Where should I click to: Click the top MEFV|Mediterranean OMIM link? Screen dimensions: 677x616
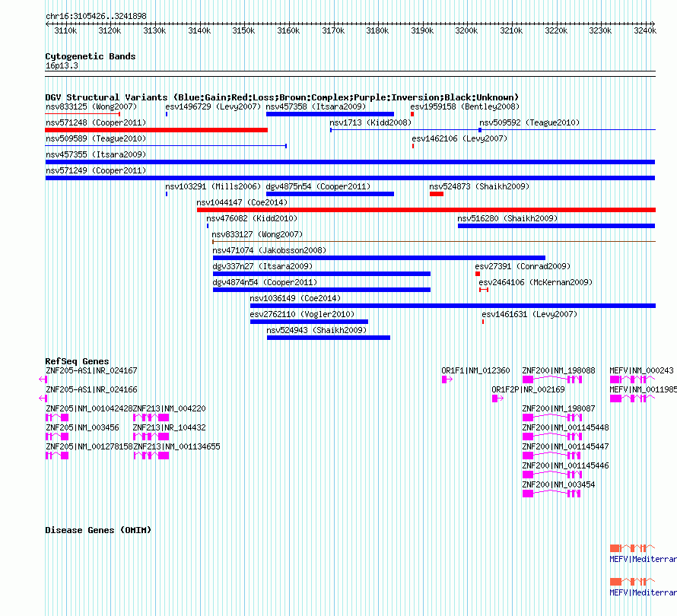point(643,559)
